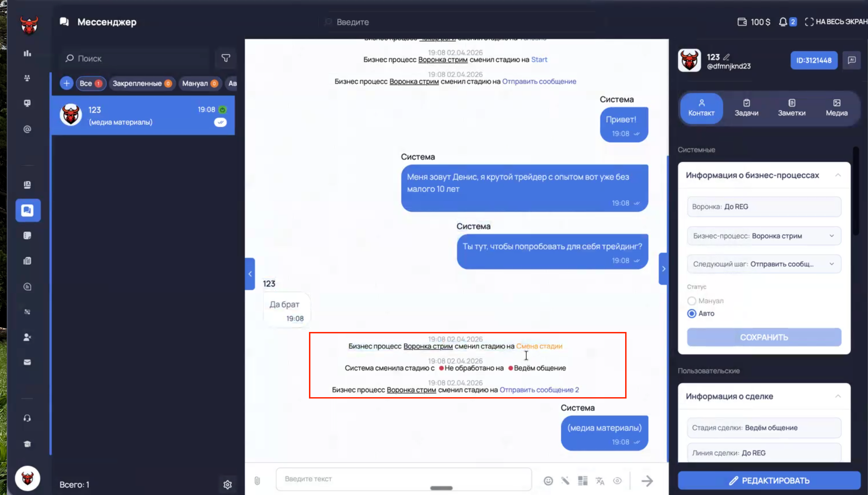Click the pencil icon next to name 123
Viewport: 868px width, 495px height.
(x=726, y=57)
